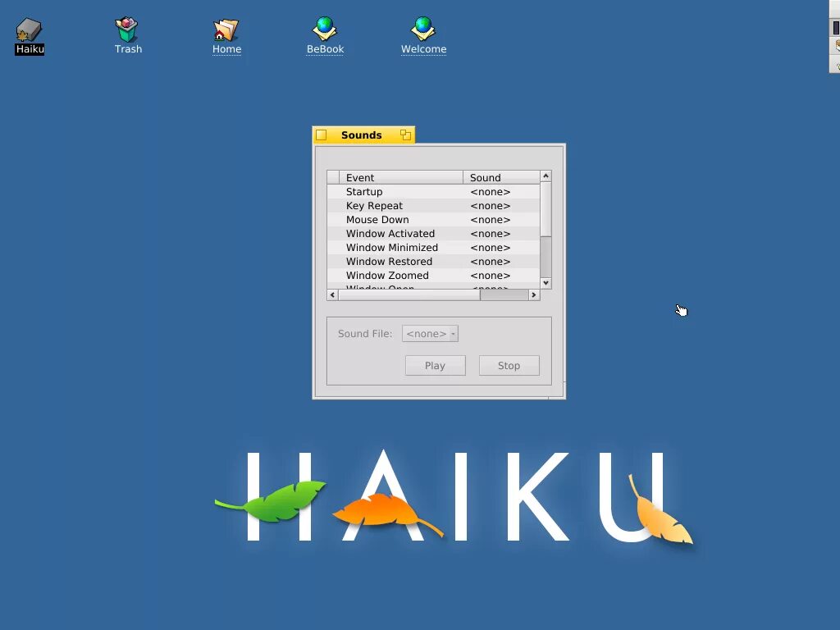Click the Sounds window close box

tap(322, 135)
